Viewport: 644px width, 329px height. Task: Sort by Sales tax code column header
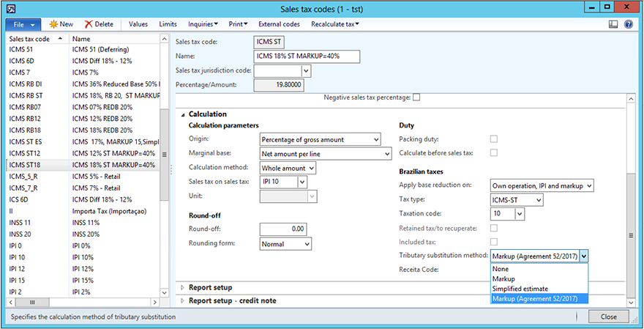[x=37, y=39]
